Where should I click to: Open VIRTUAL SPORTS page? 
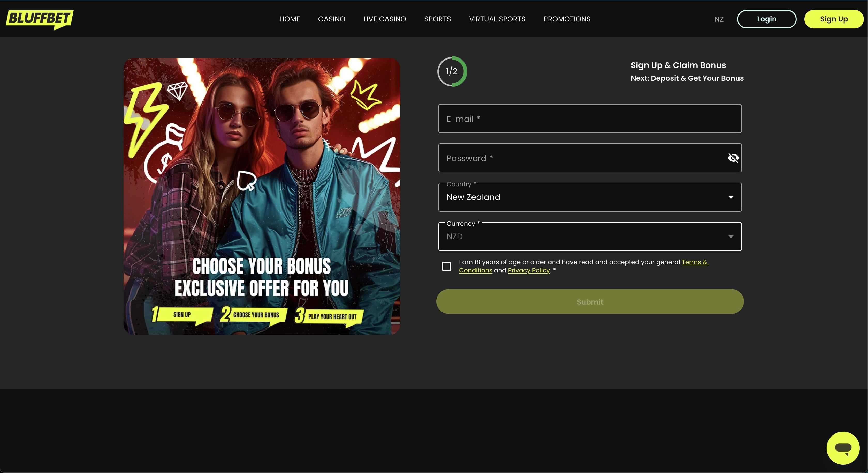coord(497,19)
